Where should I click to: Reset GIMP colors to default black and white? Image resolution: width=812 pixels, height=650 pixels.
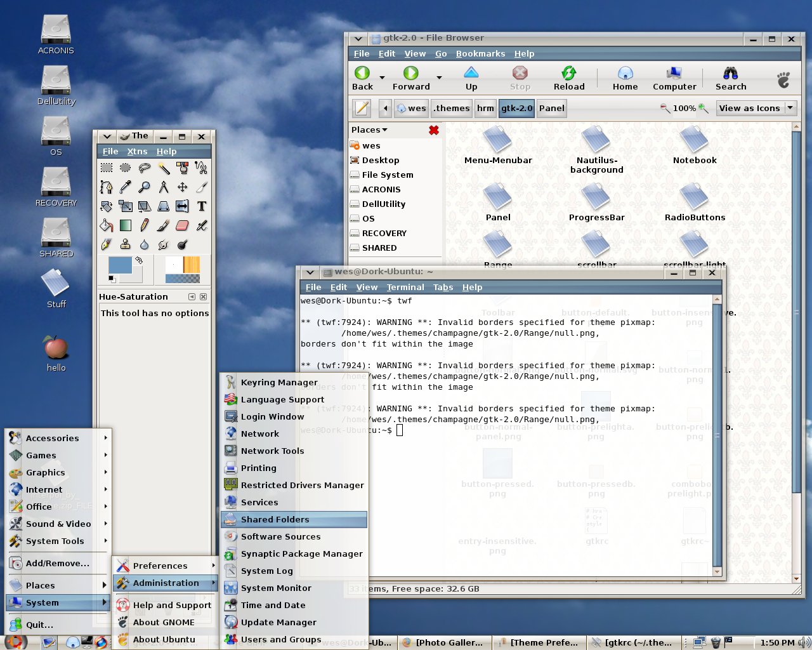pyautogui.click(x=112, y=279)
